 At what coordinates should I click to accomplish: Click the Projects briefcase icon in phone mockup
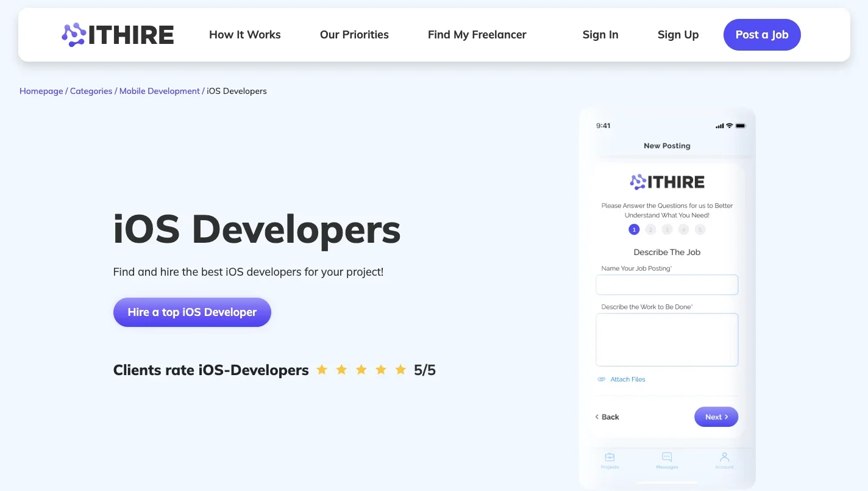coord(610,457)
